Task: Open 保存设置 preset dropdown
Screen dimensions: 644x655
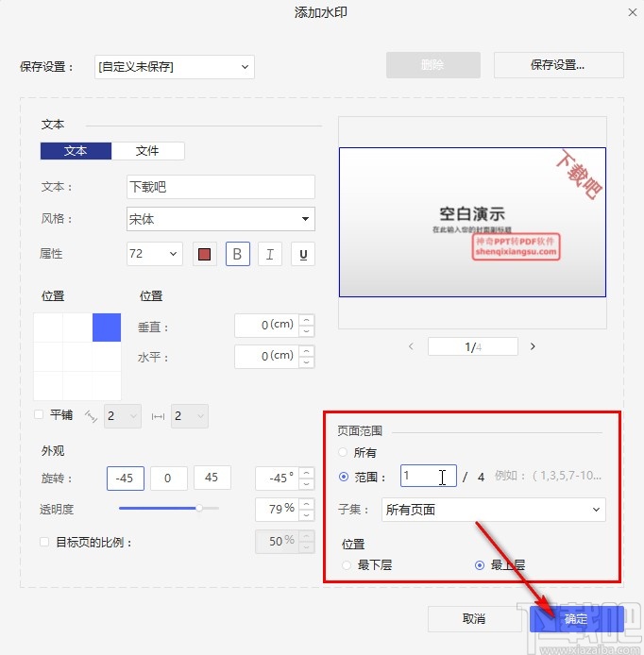Action: [x=175, y=67]
